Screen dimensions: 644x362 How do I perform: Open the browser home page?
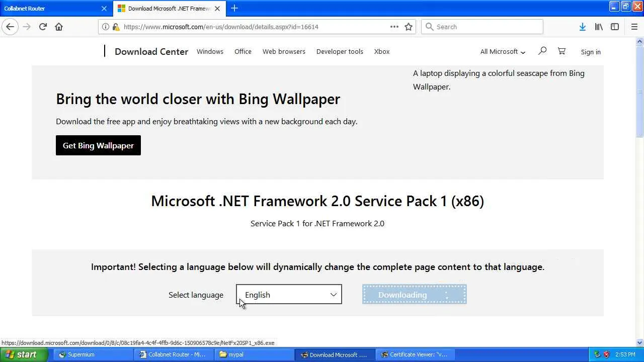tap(59, 27)
